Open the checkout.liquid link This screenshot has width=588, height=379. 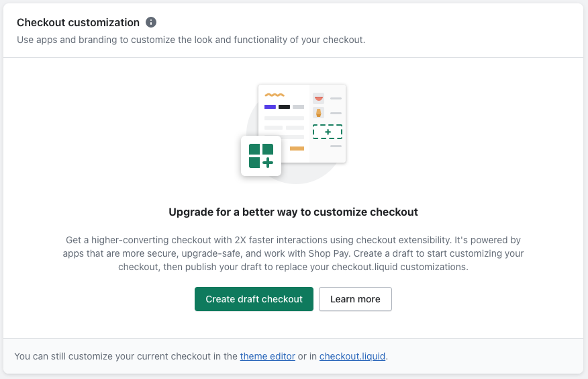(352, 356)
